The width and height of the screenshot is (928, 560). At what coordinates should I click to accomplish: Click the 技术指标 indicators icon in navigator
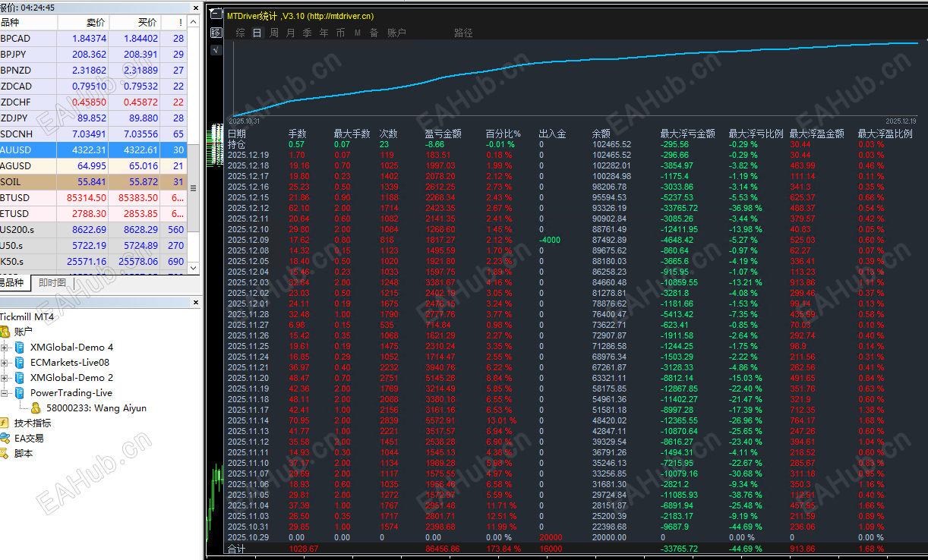pos(5,423)
